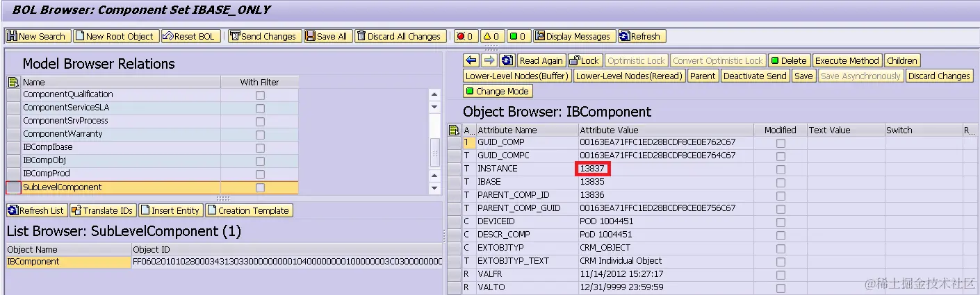Check With Filter for SubLevelComponent
Screen dimensions: 980x295
pyautogui.click(x=260, y=187)
